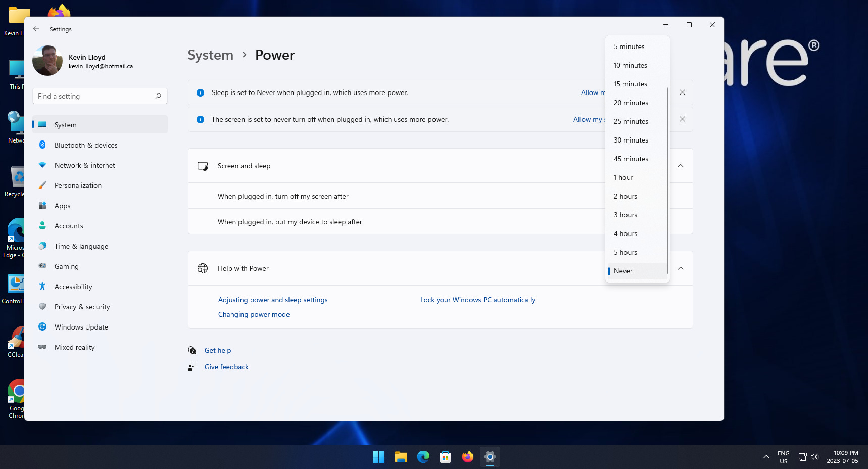Open Personalization settings

pos(100,185)
